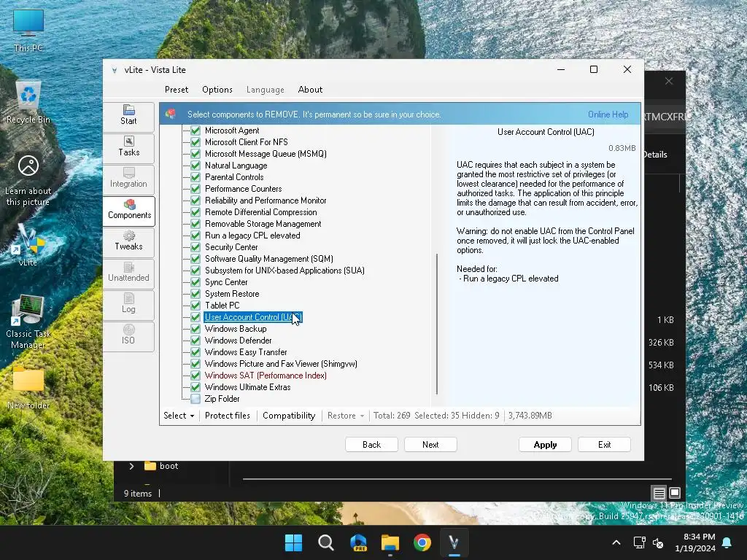This screenshot has height=560, width=747.
Task: Select Windows Backup item
Action: [x=236, y=329]
